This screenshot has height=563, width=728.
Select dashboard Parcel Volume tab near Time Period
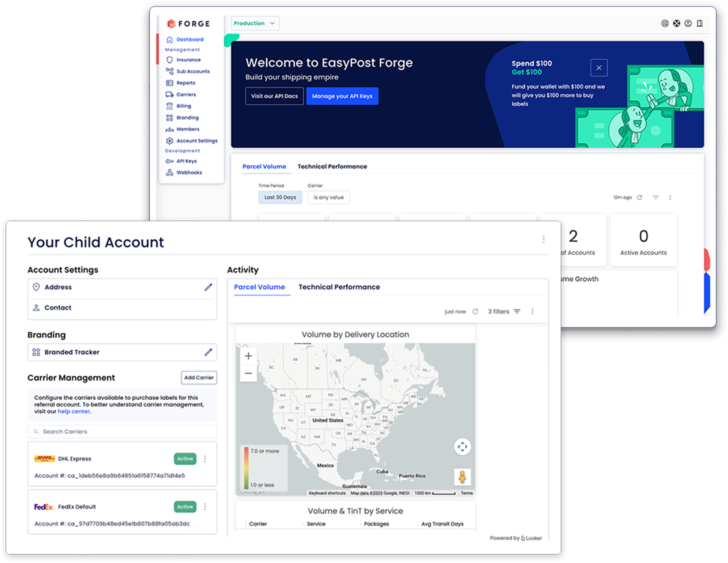tap(264, 166)
